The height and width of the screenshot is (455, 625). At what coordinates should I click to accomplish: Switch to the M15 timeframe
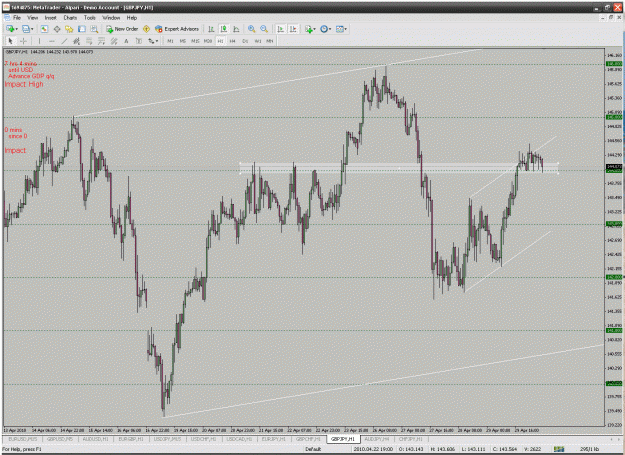[195, 41]
